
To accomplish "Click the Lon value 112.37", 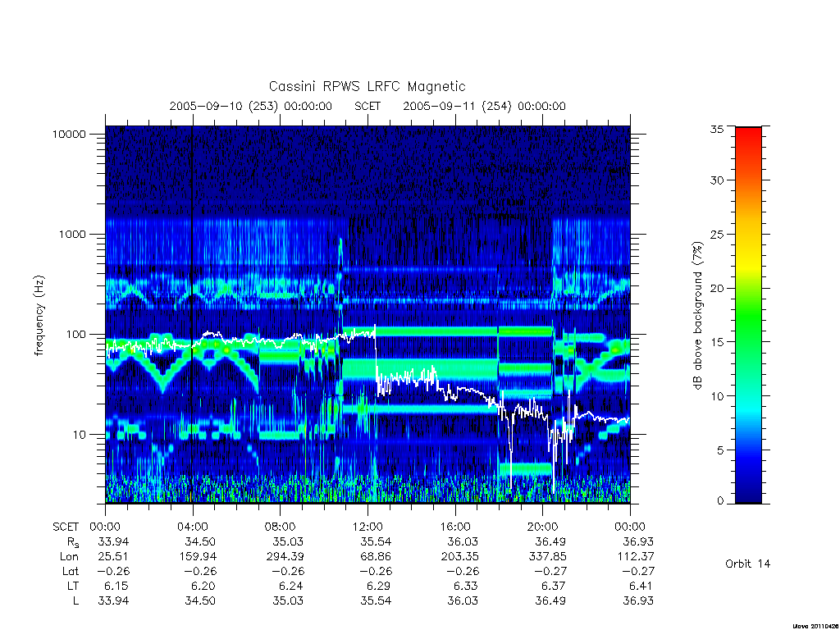I will pos(636,557).
